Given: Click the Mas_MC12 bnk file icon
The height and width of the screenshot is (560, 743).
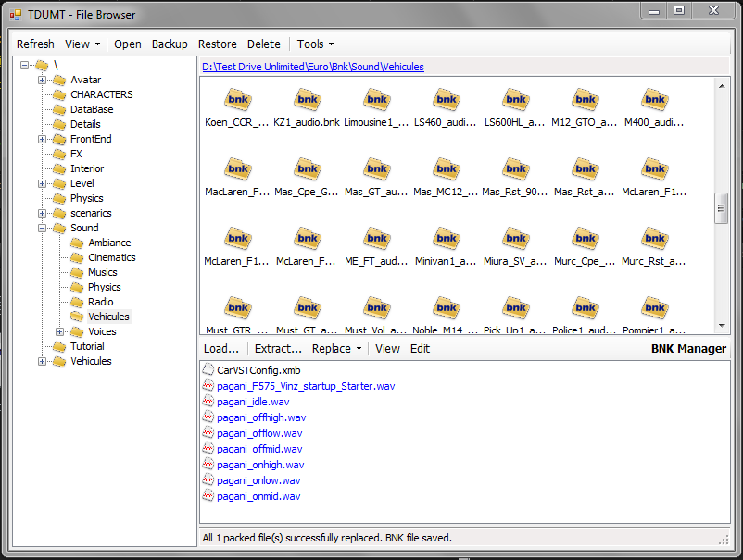Looking at the screenshot, I should click(446, 169).
